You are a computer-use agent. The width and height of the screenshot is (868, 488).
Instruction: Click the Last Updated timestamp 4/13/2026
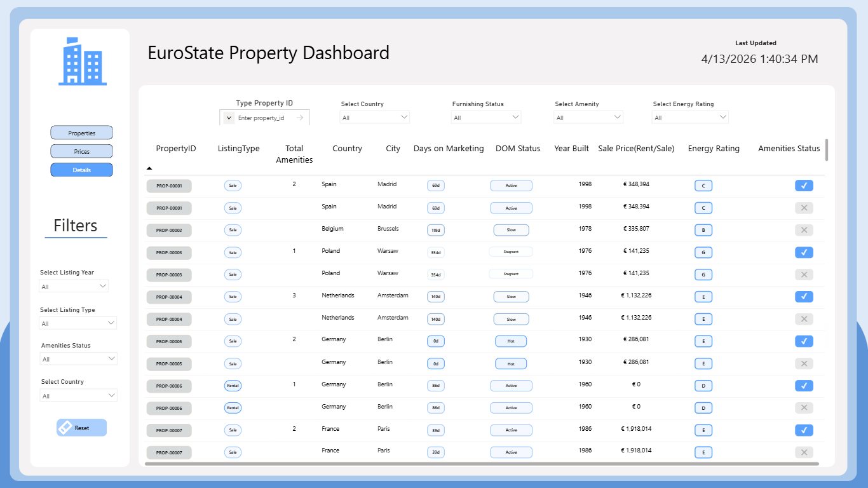pyautogui.click(x=760, y=59)
